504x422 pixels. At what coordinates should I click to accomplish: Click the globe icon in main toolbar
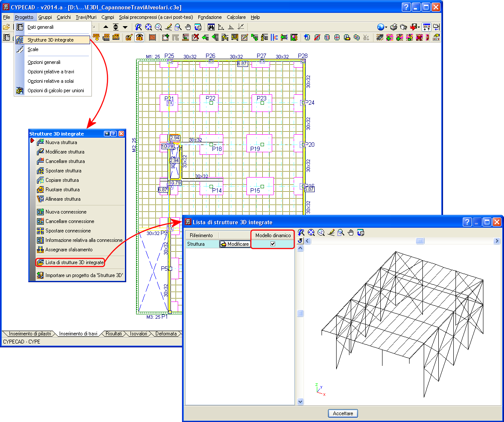(380, 27)
